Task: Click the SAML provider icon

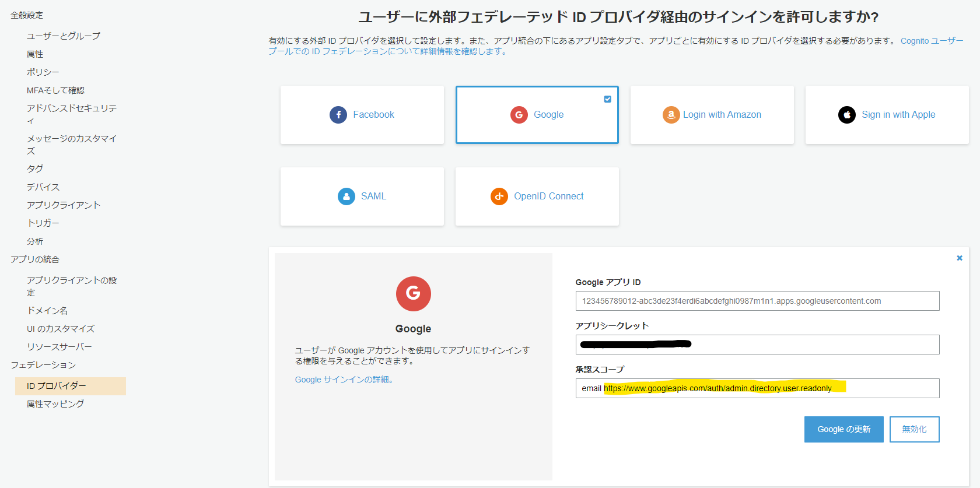Action: coord(346,196)
